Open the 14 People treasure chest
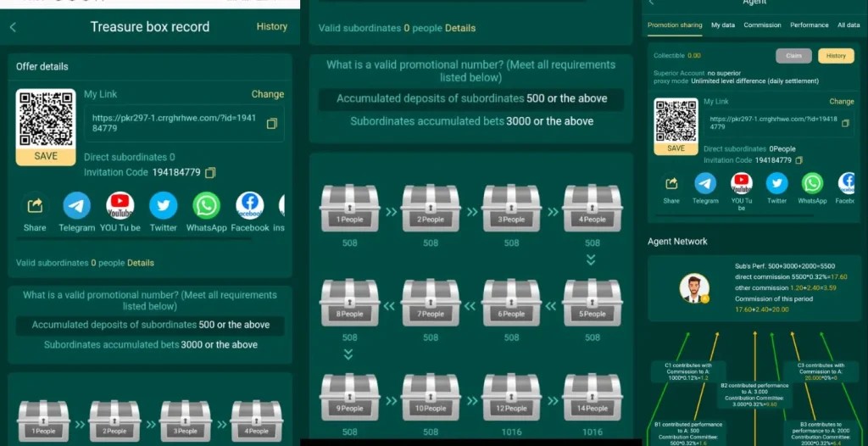The height and width of the screenshot is (446, 868). coord(592,398)
